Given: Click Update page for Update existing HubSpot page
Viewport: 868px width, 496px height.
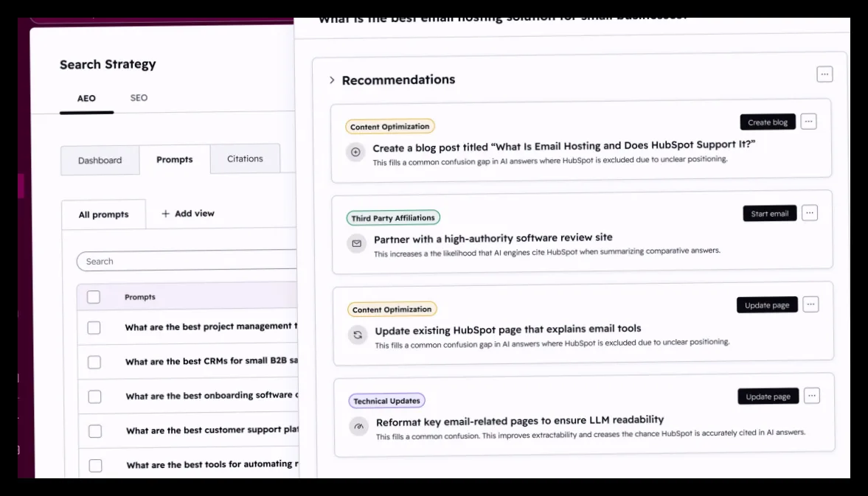Looking at the screenshot, I should tap(767, 304).
